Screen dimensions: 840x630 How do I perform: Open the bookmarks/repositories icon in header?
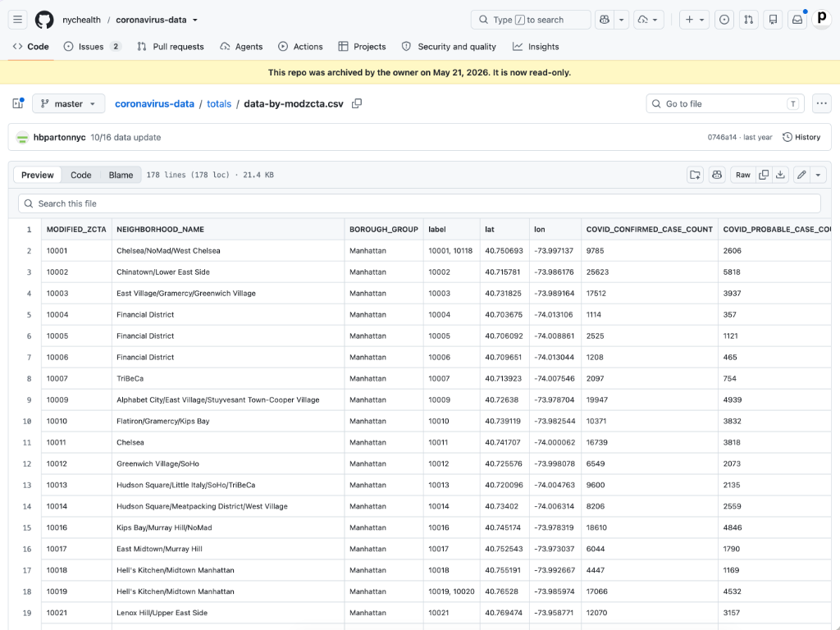773,20
